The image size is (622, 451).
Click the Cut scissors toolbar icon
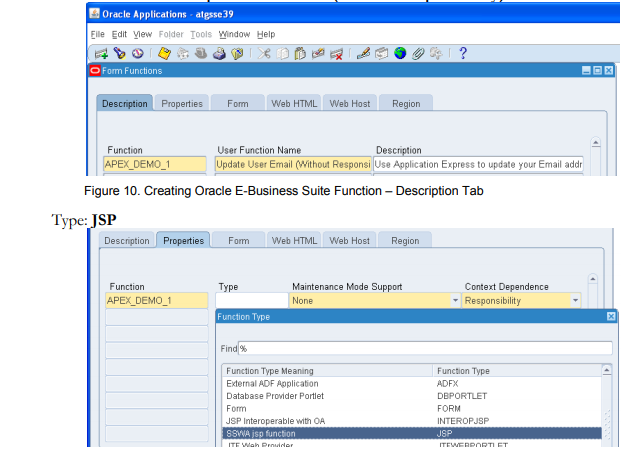(265, 54)
